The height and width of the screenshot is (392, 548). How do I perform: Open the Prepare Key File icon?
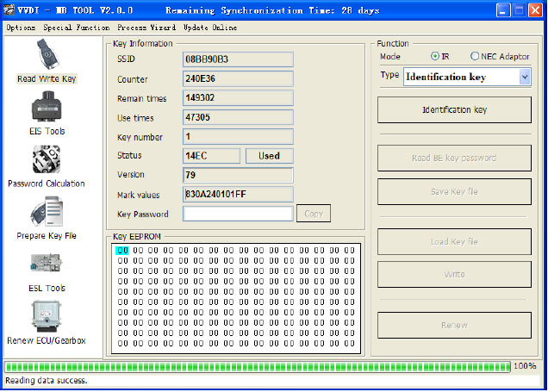(47, 211)
